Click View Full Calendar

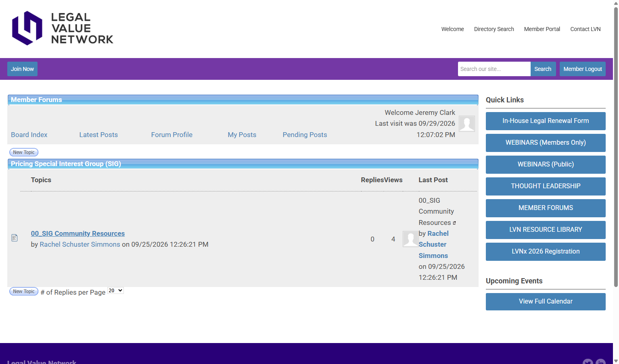(546, 302)
